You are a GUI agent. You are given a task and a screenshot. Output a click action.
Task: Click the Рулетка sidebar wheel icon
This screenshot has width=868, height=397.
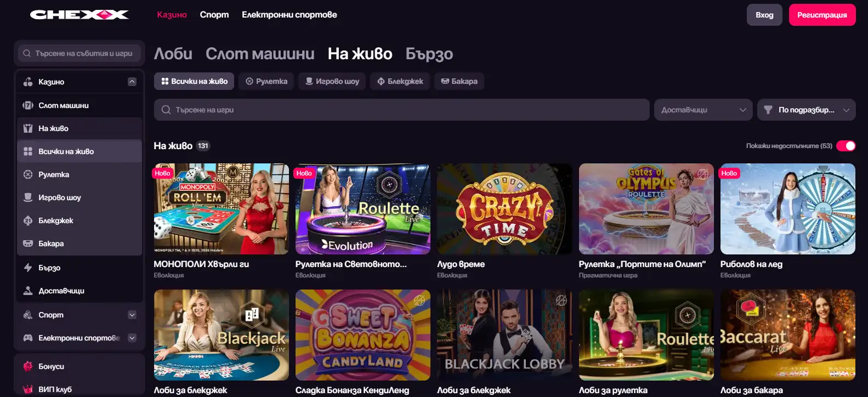[28, 174]
